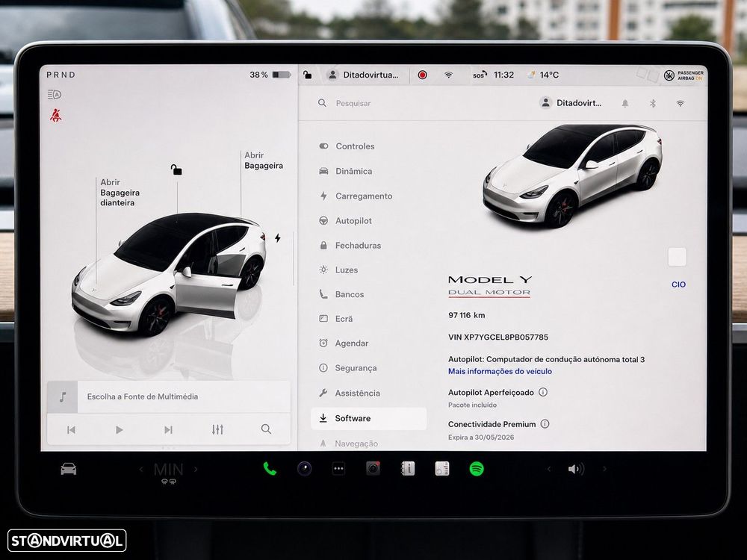Viewport: 747px width, 560px height.
Task: Select the Software menu item
Action: (369, 418)
